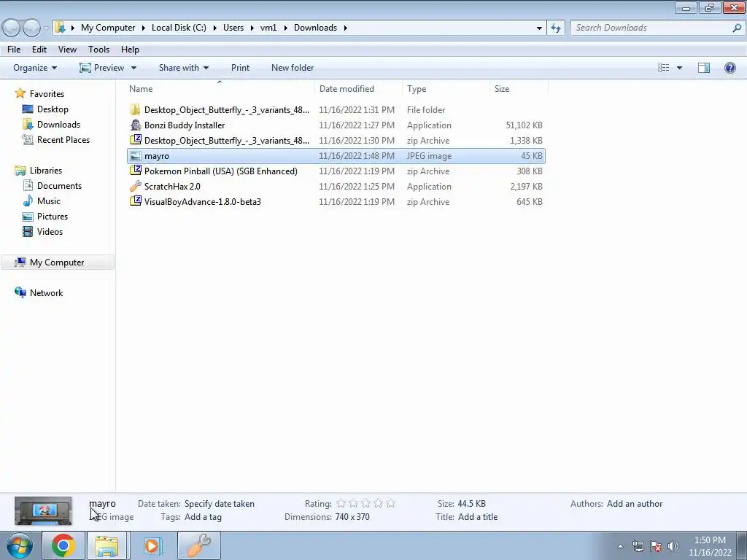The image size is (747, 560).
Task: Click Add a tag field
Action: (x=203, y=517)
